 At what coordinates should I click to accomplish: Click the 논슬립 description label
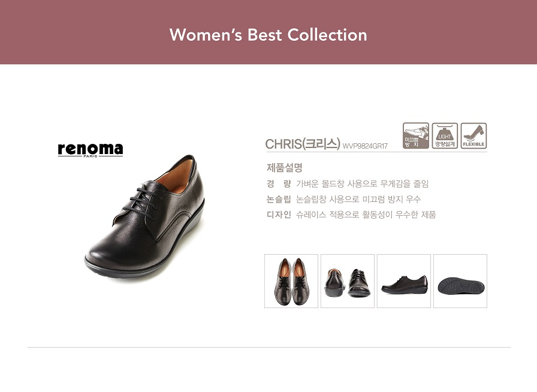click(279, 199)
